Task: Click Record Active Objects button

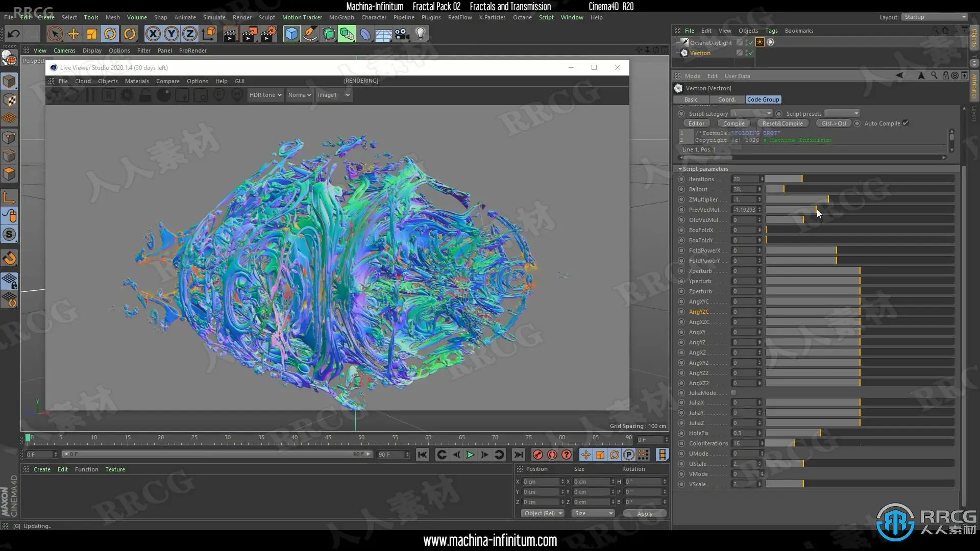Action: tap(537, 455)
